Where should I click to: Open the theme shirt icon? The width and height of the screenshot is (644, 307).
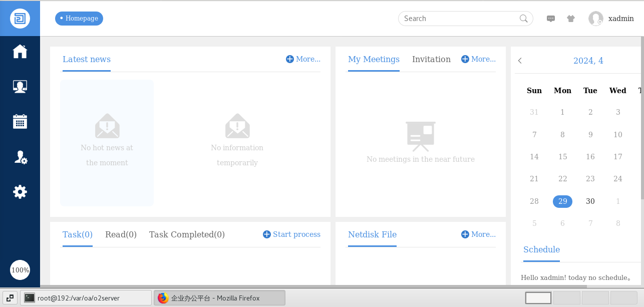571,19
